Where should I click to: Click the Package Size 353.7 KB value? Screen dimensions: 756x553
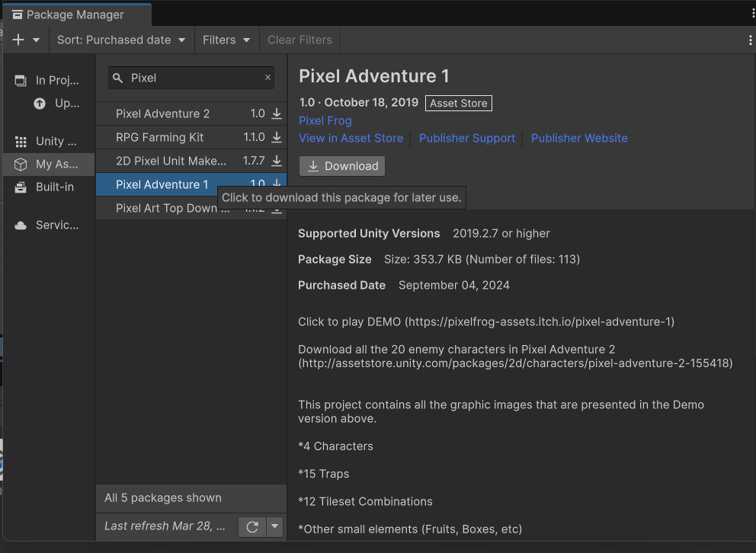(x=482, y=259)
